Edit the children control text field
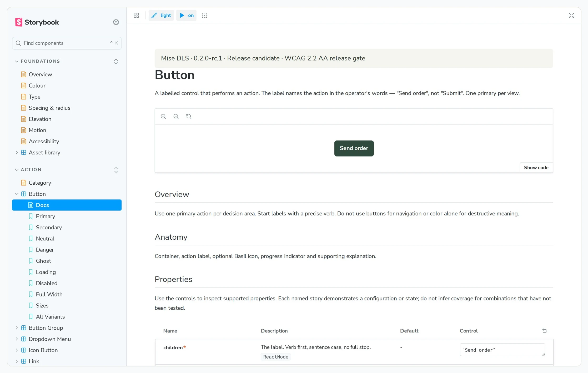588x373 pixels. [502, 350]
